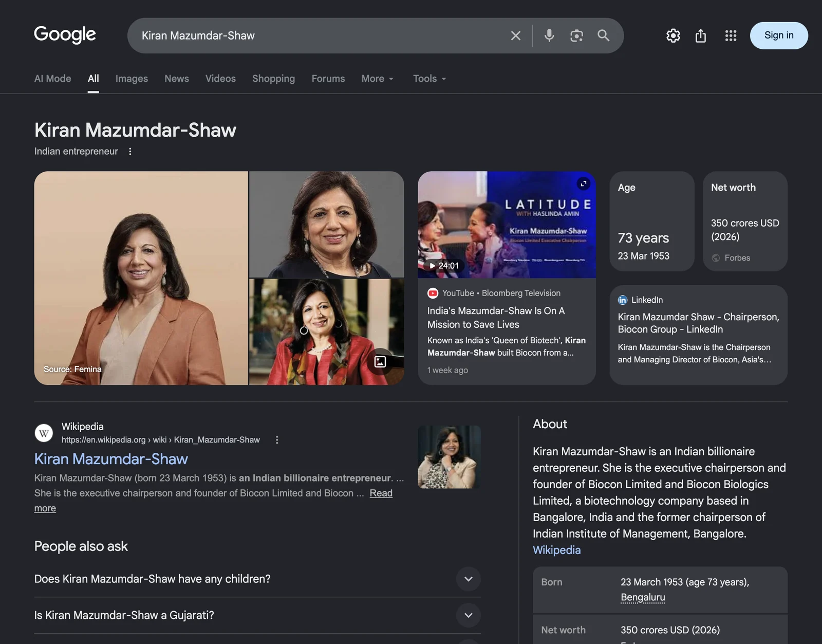Click the 'People also ask' heading
Image resolution: width=822 pixels, height=644 pixels.
tap(81, 546)
